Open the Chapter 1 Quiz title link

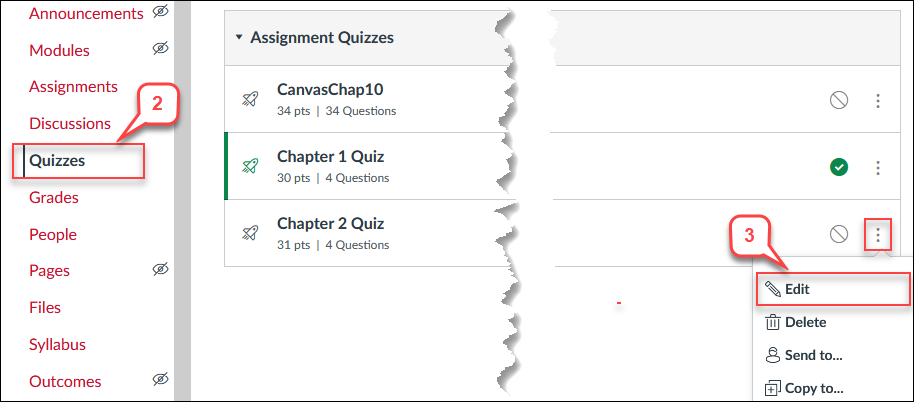coord(331,157)
